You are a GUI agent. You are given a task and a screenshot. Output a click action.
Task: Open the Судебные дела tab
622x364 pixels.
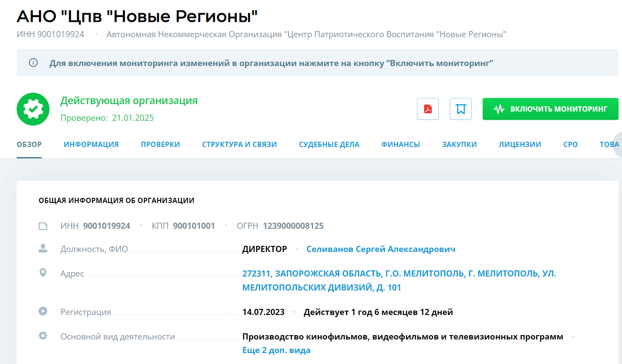point(329,144)
